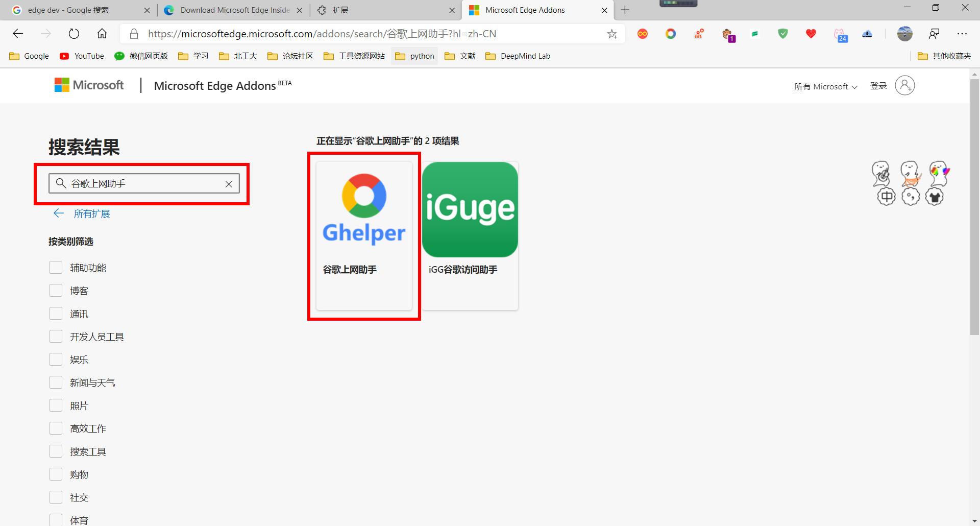
Task: Click the feedback icon next to profile
Action: tap(934, 34)
